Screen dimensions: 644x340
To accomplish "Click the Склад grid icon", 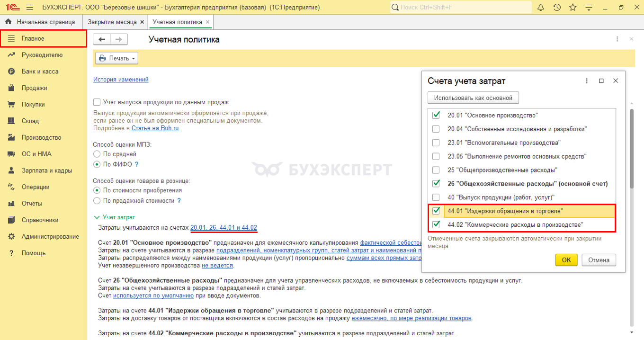I will (11, 121).
